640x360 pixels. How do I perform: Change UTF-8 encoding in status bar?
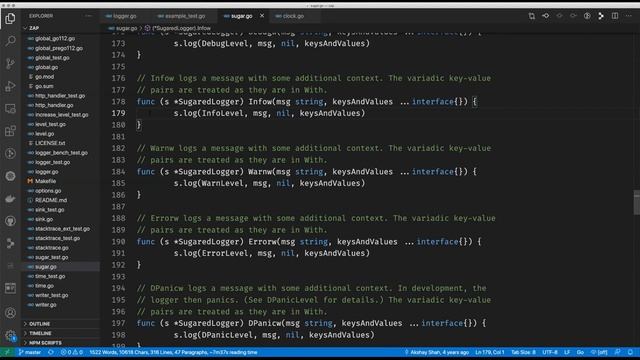click(x=550, y=352)
